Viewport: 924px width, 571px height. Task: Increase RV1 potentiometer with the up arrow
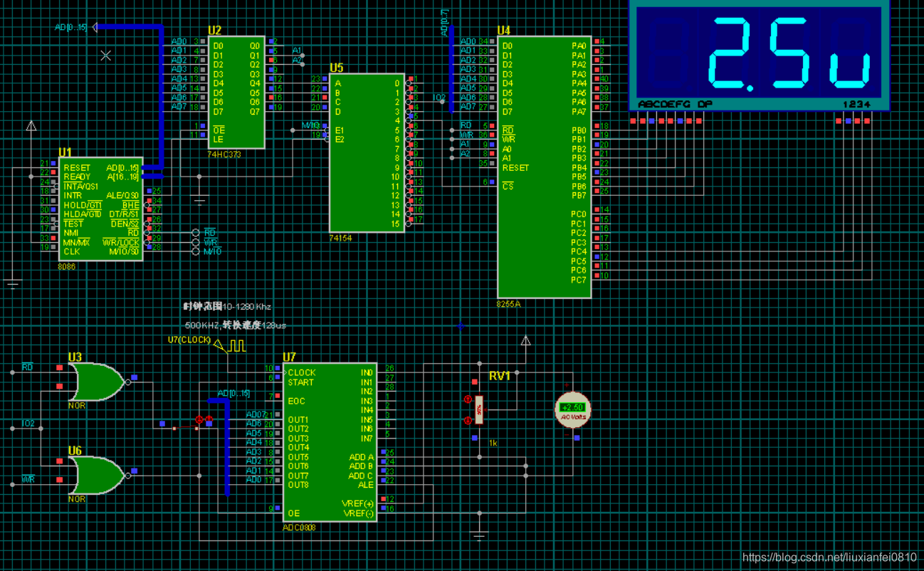point(468,399)
